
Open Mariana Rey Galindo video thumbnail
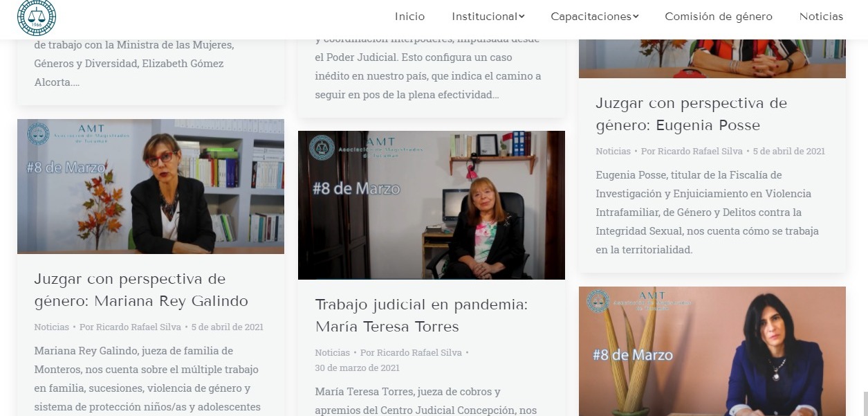click(151, 186)
